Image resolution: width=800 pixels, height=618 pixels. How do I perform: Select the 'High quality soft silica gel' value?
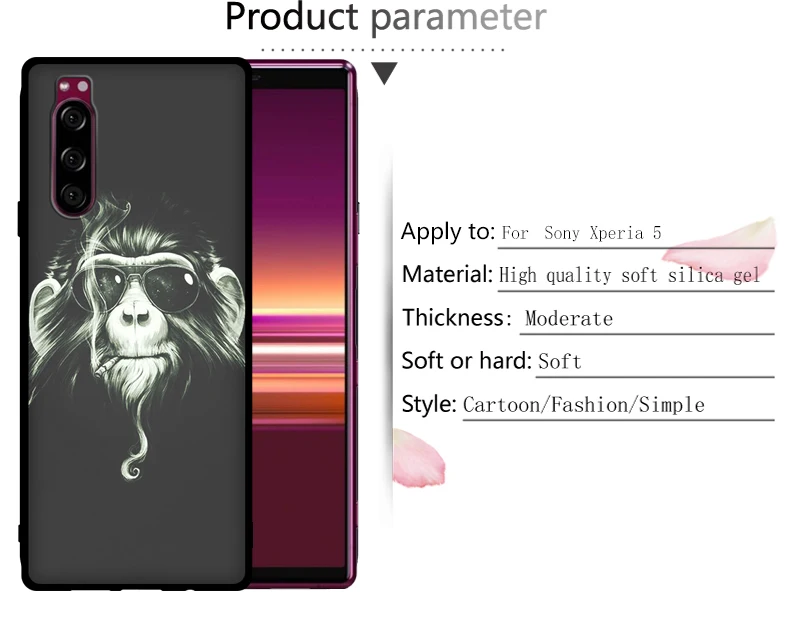(629, 276)
